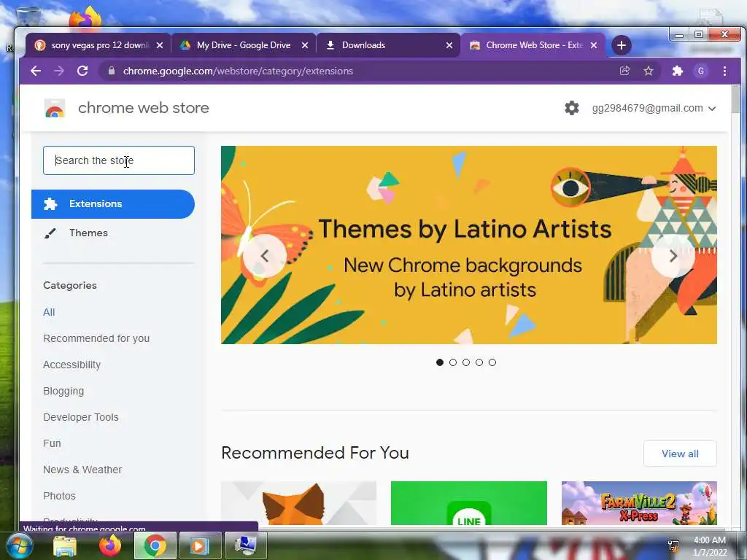The height and width of the screenshot is (560, 747).
Task: Open the MetaMask fox extension card
Action: click(x=298, y=503)
